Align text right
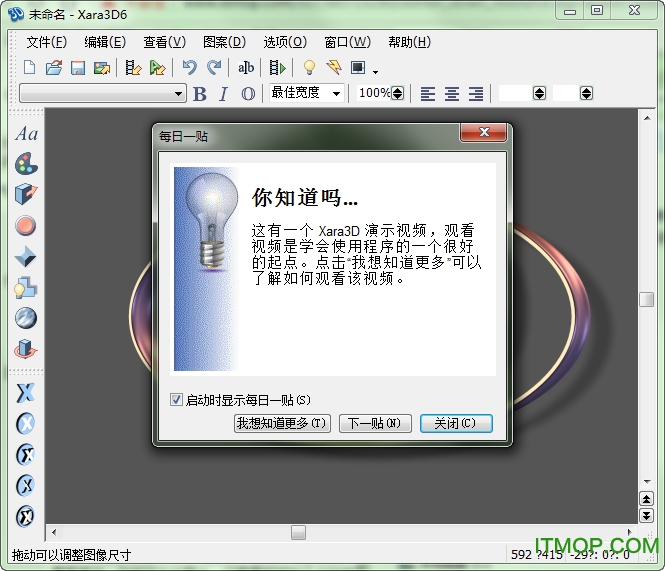Viewport: 665px width, 571px height. [x=476, y=94]
